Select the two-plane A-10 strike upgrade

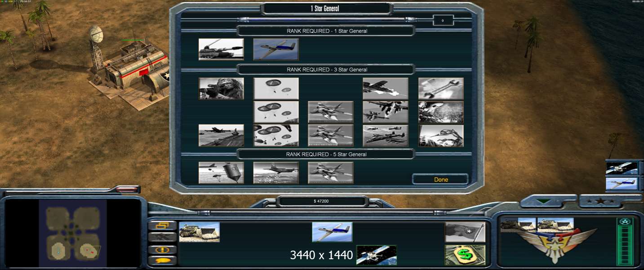click(386, 112)
